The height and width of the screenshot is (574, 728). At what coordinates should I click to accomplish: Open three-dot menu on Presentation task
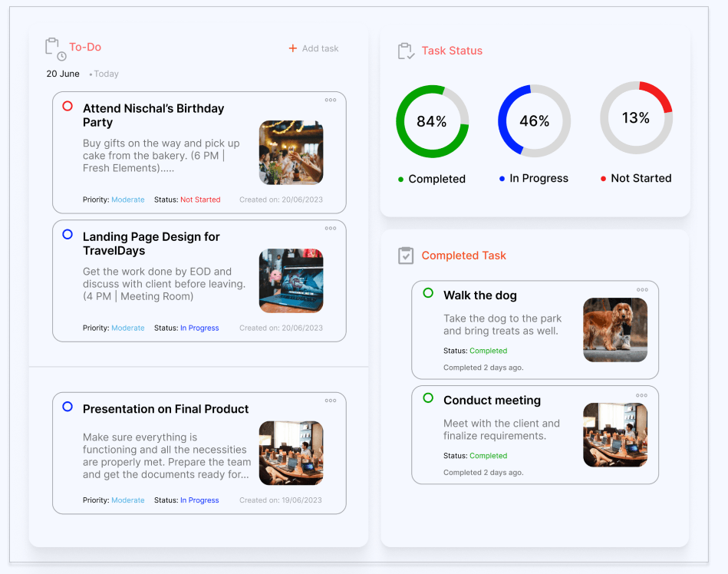tap(331, 400)
